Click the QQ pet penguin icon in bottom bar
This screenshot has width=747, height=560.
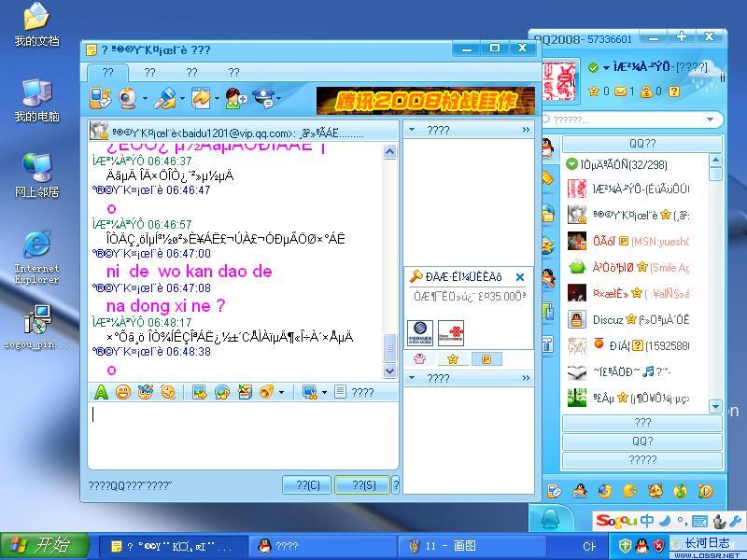tap(580, 491)
